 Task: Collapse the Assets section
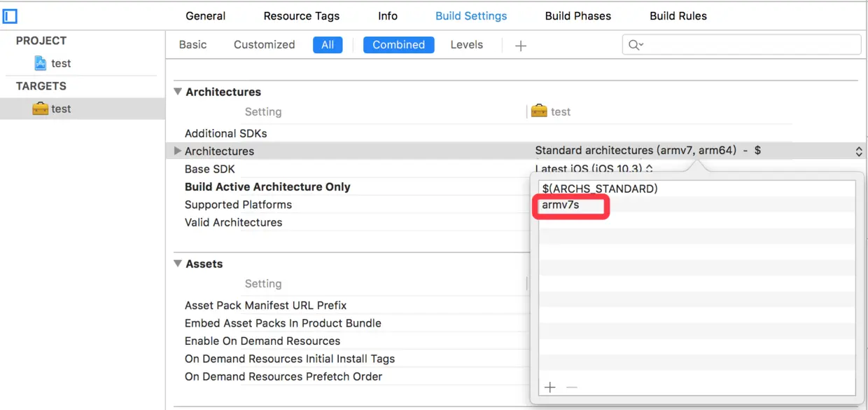coord(178,264)
